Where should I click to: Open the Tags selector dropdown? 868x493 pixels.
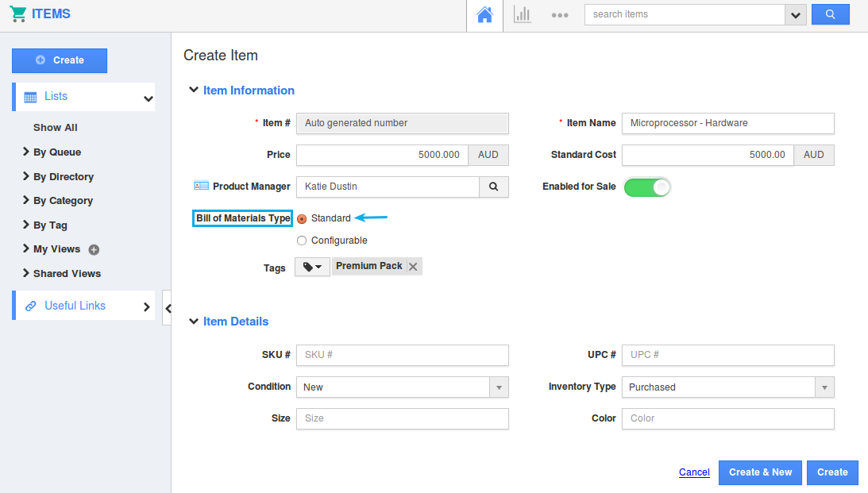312,268
